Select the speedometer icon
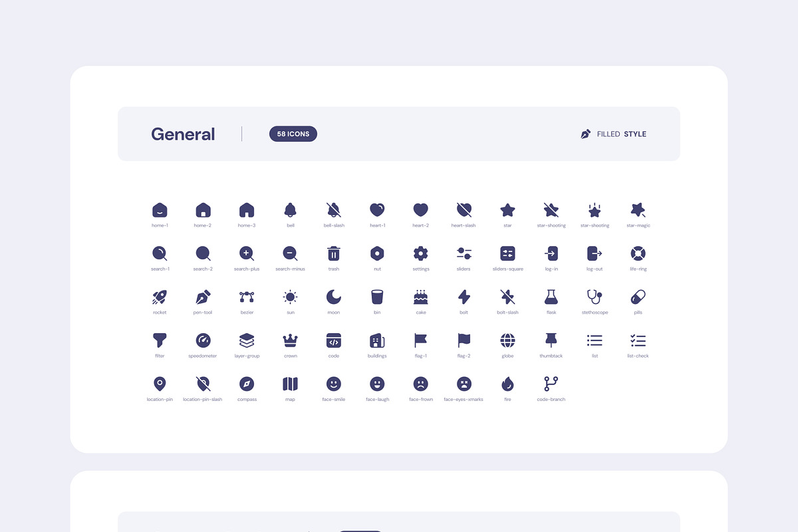The image size is (798, 532). (x=203, y=340)
